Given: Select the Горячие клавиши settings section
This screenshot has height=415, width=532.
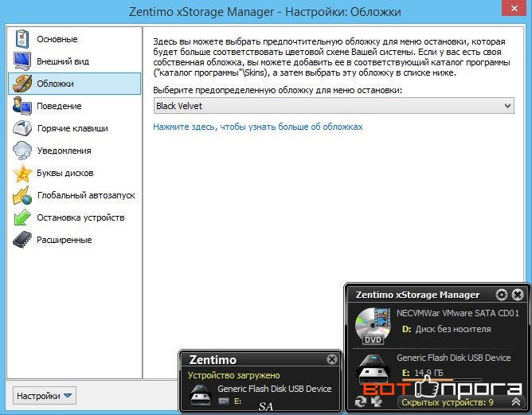Looking at the screenshot, I should pyautogui.click(x=74, y=128).
